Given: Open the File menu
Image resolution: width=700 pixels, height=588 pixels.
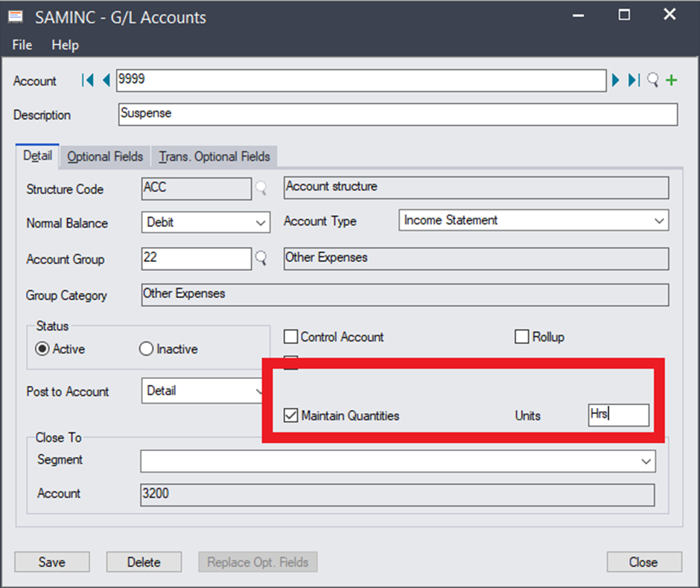Looking at the screenshot, I should click(x=22, y=45).
